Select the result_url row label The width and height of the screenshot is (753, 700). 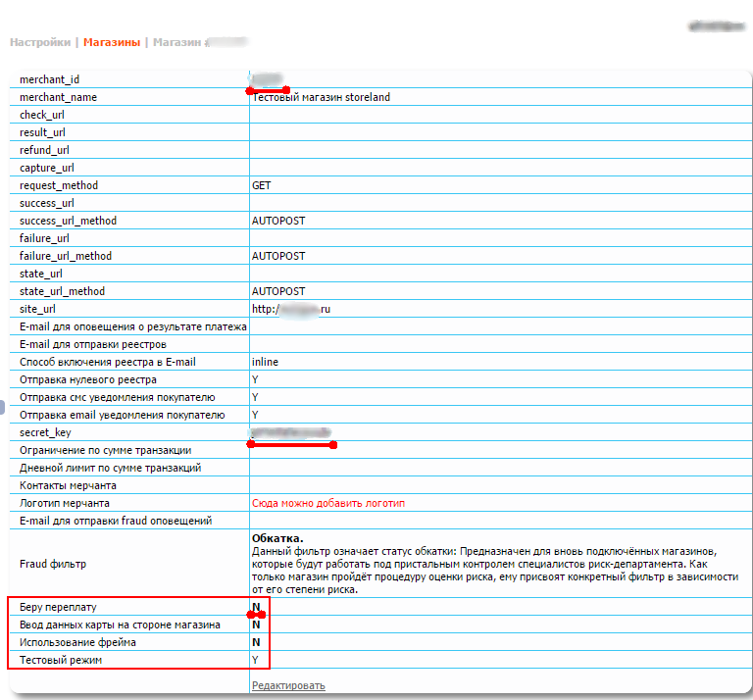pos(42,132)
